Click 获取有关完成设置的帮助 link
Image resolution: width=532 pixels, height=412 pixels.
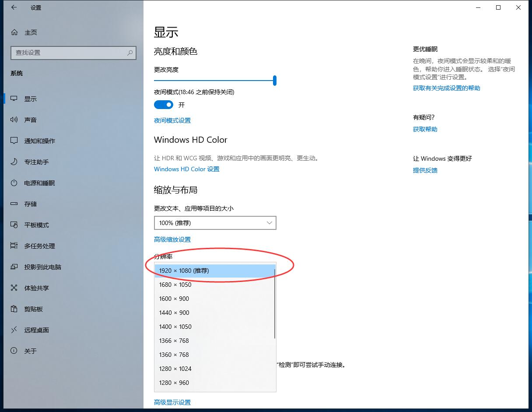(447, 88)
